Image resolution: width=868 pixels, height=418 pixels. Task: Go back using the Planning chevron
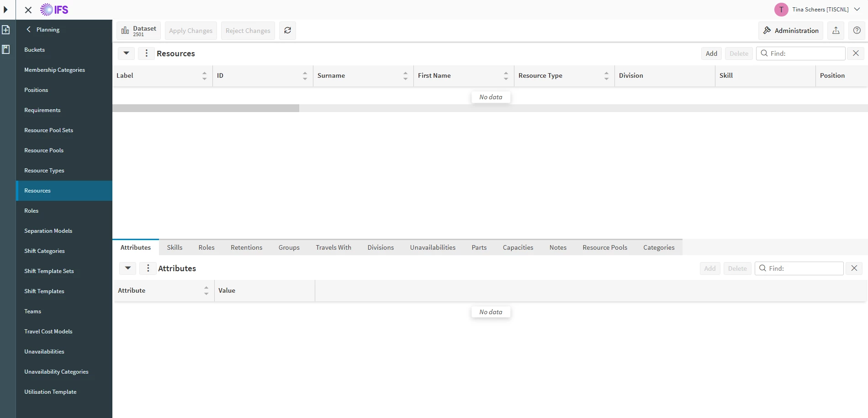28,29
